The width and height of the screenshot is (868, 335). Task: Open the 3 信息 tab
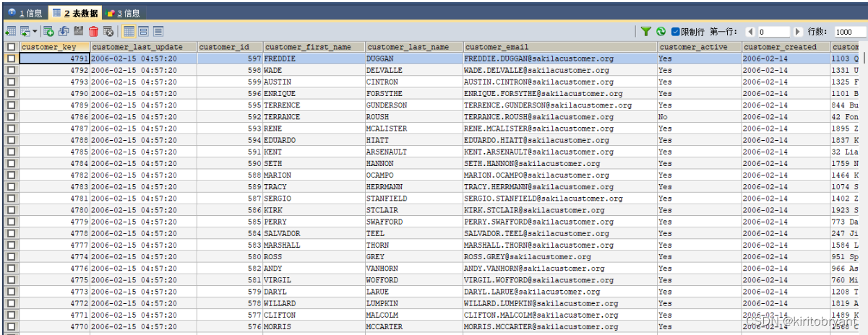click(124, 13)
